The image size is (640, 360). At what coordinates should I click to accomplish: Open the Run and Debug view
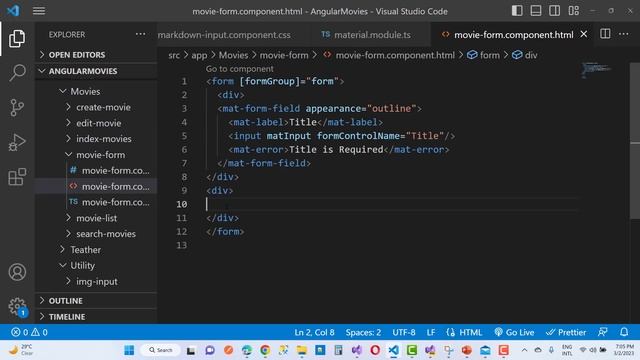[x=17, y=142]
